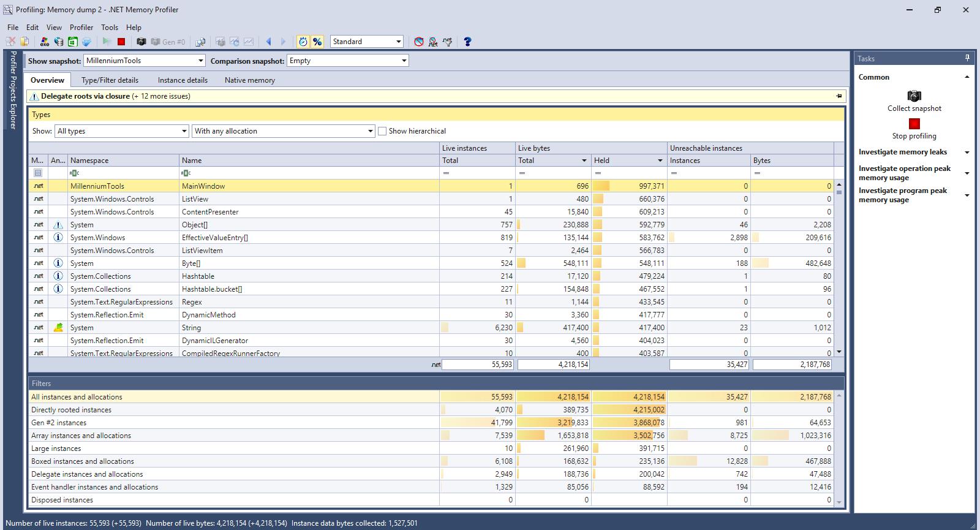Click the navigate back blue arrow
Viewport: 980px width, 530px height.
268,42
